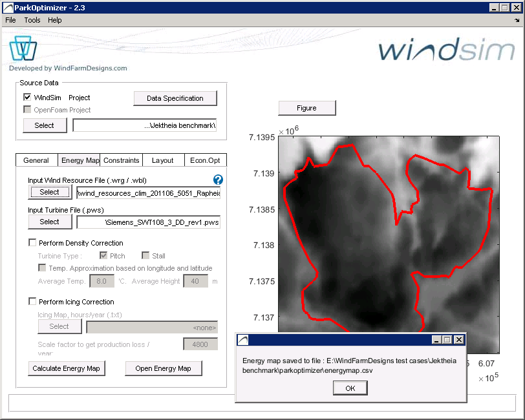Click the 'Input Wind Resource File (.wrg / .wbl)' label
Screen dimensions: 525x420
click(x=87, y=180)
